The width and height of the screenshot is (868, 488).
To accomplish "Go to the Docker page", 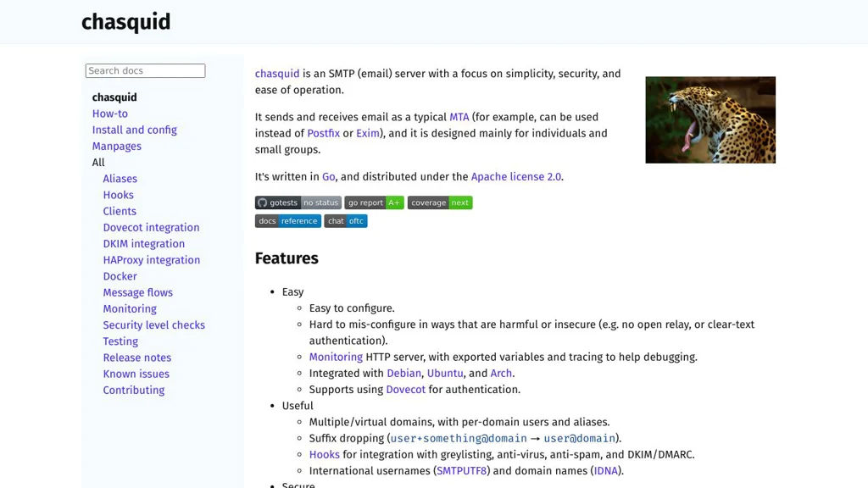I will click(x=120, y=276).
